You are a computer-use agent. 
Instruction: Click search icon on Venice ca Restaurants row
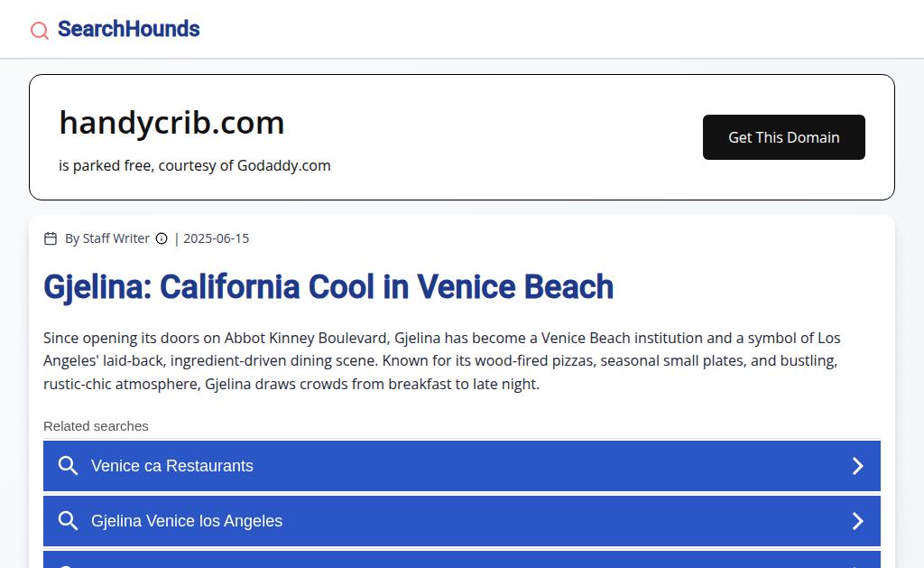click(68, 466)
